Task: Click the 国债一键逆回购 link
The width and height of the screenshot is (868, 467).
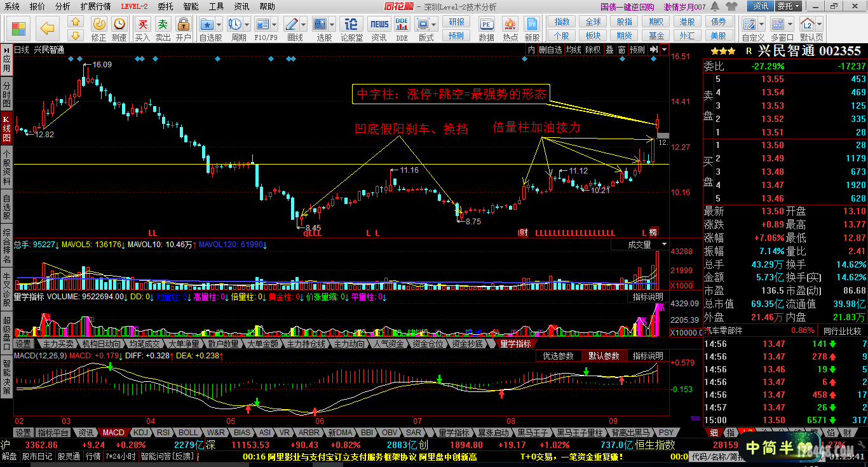Action: point(627,6)
